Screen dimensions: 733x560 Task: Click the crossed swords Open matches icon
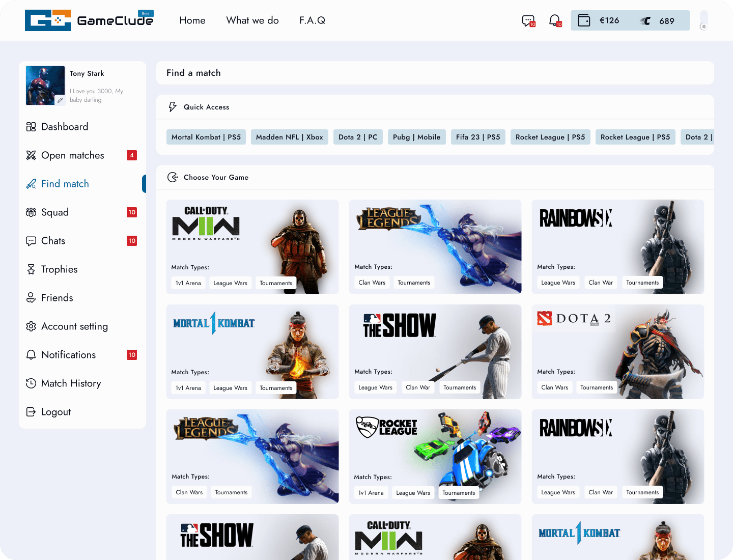31,155
